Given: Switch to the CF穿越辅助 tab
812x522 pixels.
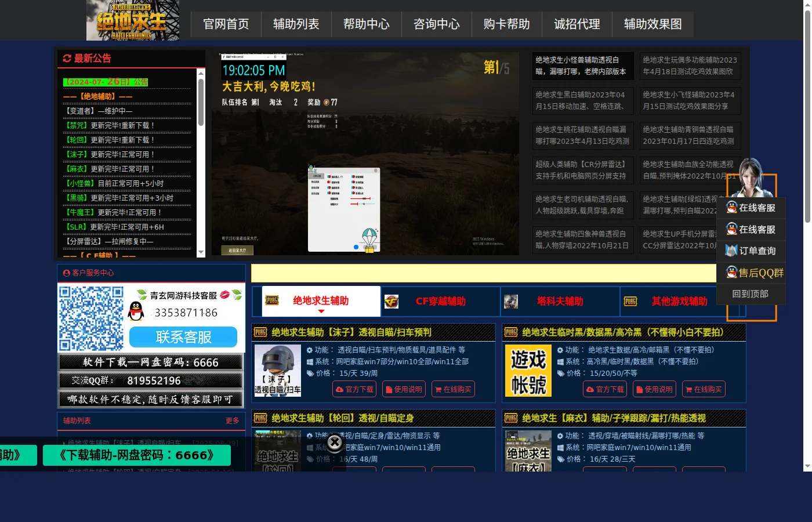Looking at the screenshot, I should (x=441, y=301).
